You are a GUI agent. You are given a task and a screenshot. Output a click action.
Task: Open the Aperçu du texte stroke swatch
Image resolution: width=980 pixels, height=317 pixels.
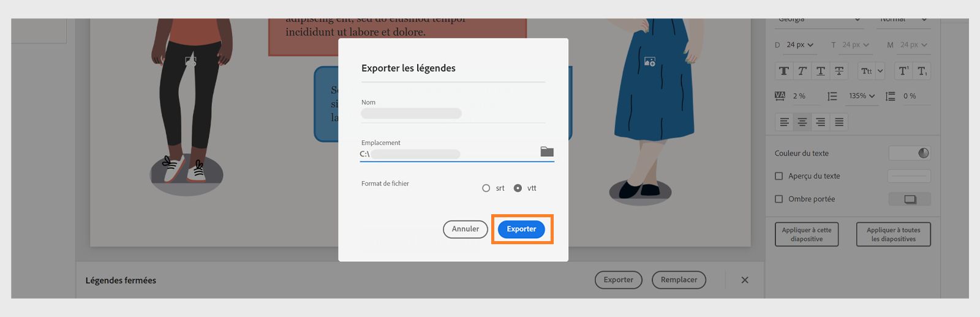910,176
